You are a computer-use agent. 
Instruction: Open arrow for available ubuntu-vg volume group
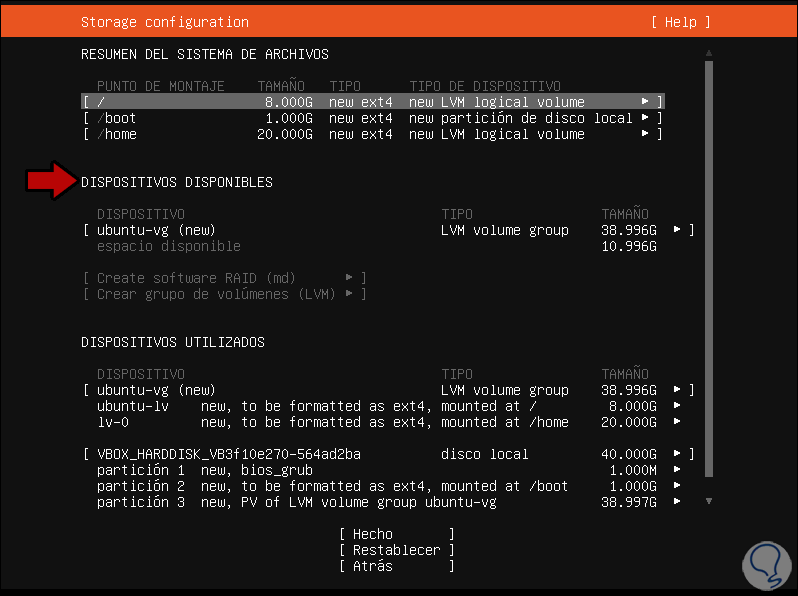[678, 230]
